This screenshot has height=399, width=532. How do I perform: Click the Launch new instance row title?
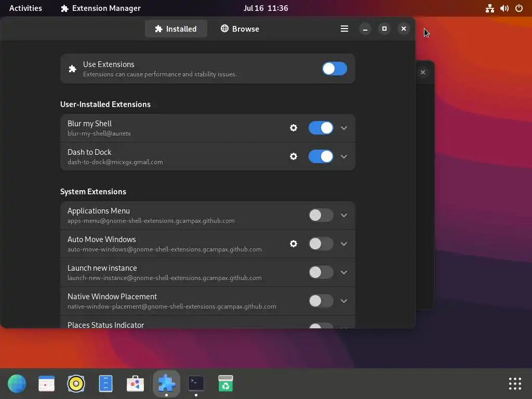click(x=102, y=268)
